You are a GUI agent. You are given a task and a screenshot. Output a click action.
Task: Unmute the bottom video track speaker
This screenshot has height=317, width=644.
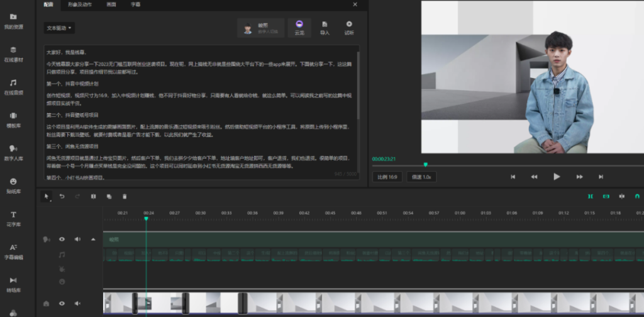point(78,303)
